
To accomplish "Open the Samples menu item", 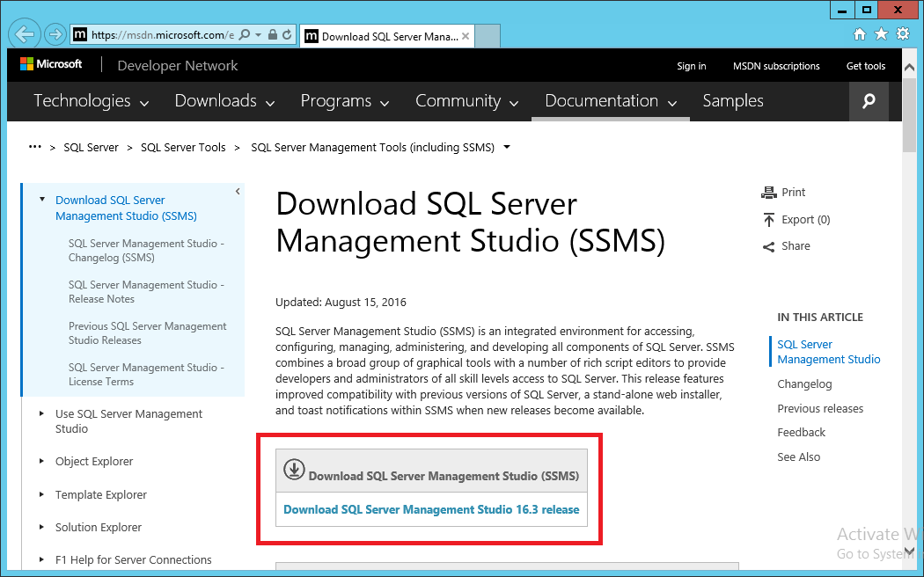I will coord(733,101).
